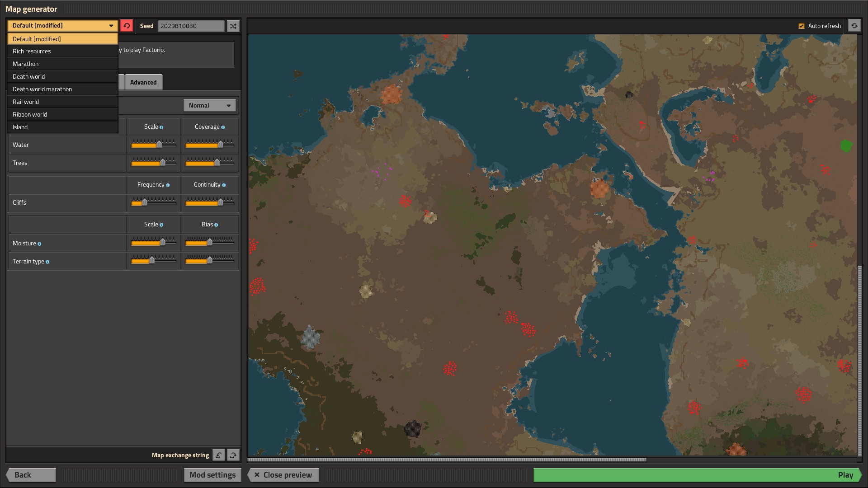Open the info tooltip next to Scale above Water
The width and height of the screenshot is (868, 488).
(161, 127)
